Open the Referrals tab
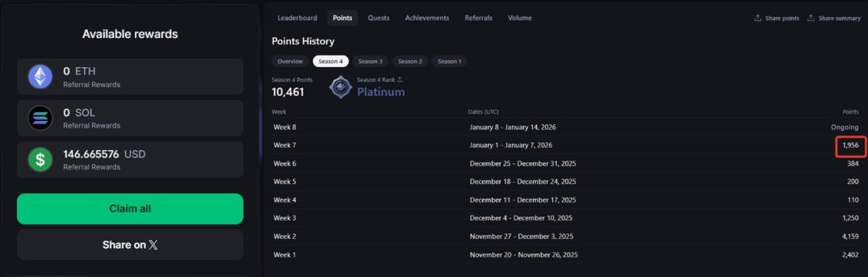 click(478, 18)
